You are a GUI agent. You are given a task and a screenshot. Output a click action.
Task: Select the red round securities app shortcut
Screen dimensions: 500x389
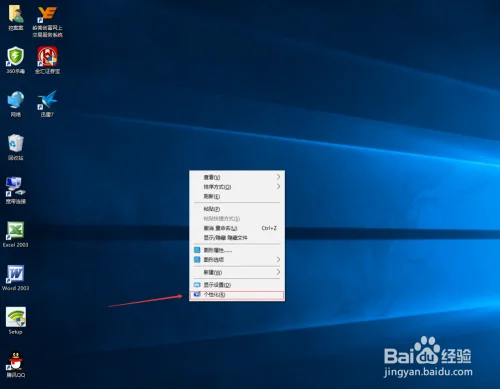(47, 60)
